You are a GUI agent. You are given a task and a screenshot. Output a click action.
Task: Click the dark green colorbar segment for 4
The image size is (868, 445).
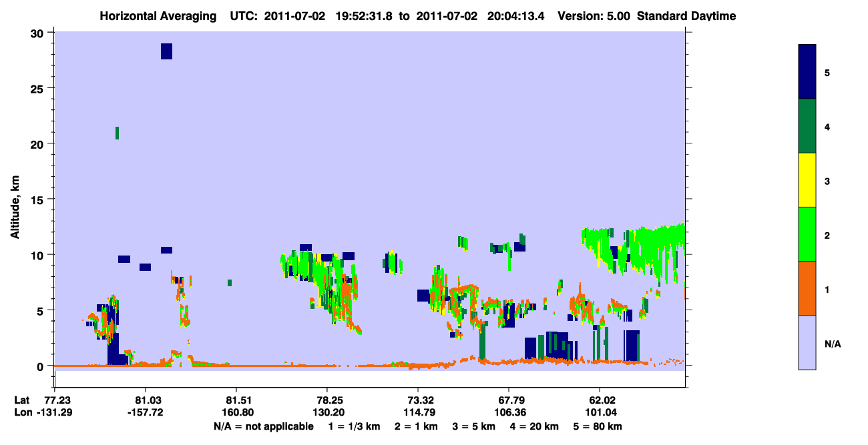point(807,126)
